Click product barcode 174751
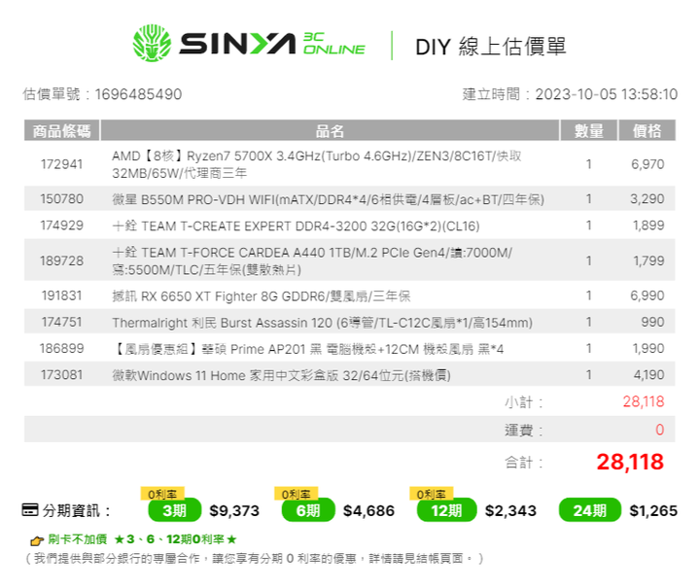 click(x=61, y=322)
